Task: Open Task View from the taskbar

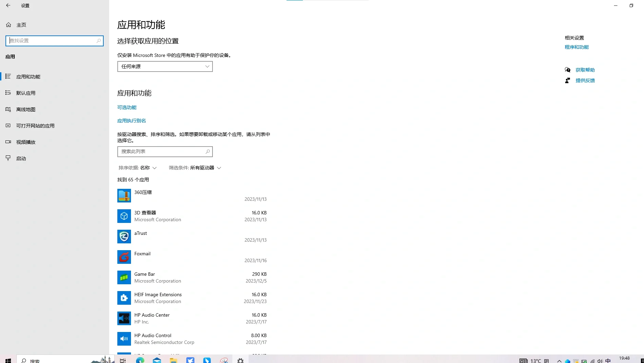Action: [122, 360]
